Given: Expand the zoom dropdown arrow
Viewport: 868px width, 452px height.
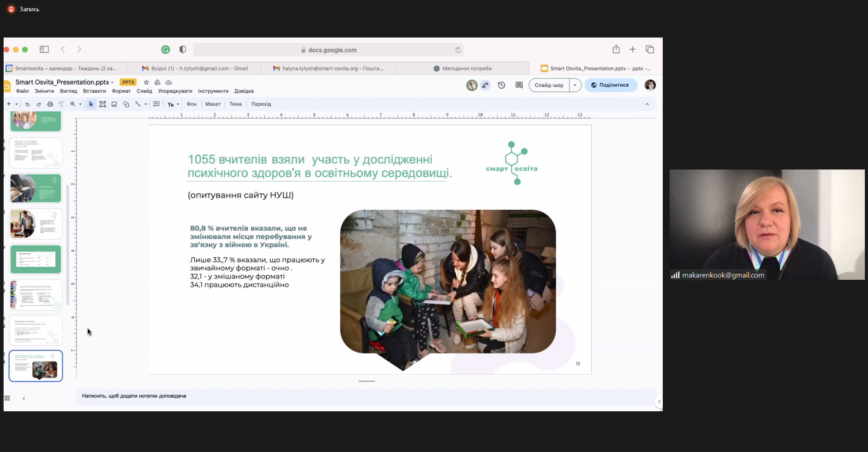Looking at the screenshot, I should pyautogui.click(x=80, y=104).
